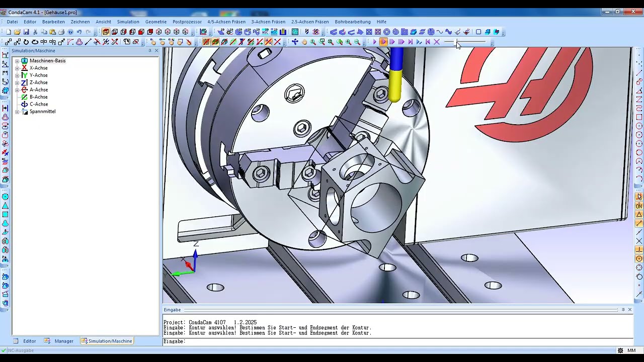644x362 pixels.
Task: Expand the Y-Achse tree node
Action: [x=17, y=75]
